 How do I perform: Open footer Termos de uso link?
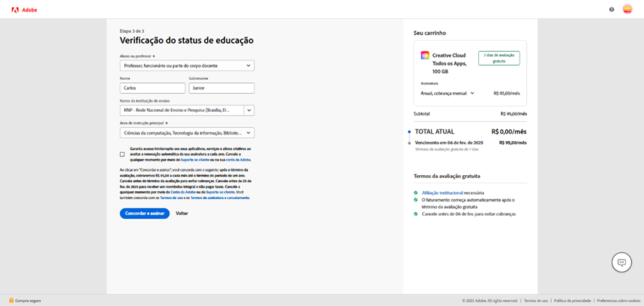click(x=536, y=301)
